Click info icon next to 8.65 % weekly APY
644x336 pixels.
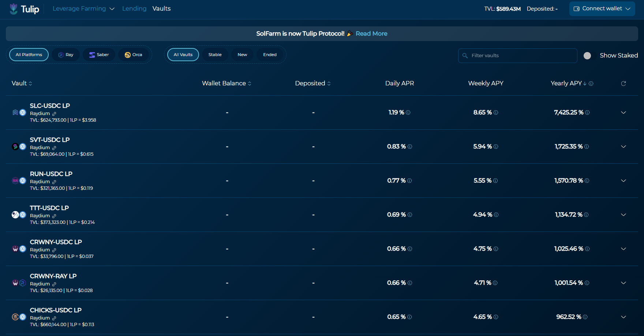[x=496, y=112]
